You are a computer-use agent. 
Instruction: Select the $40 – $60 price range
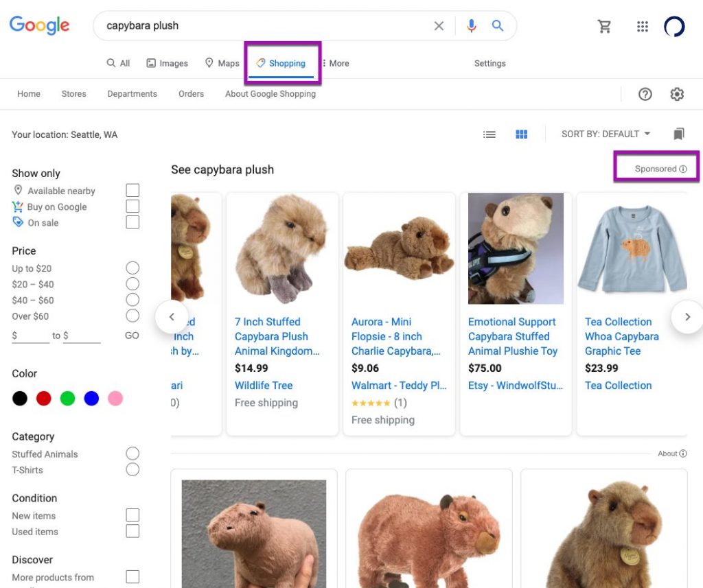pyautogui.click(x=132, y=300)
